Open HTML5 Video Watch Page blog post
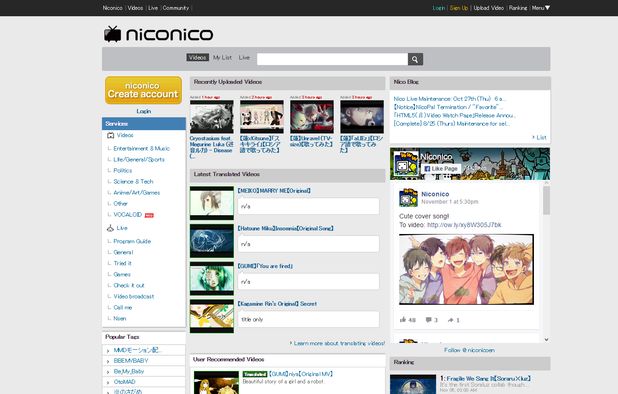 point(454,115)
